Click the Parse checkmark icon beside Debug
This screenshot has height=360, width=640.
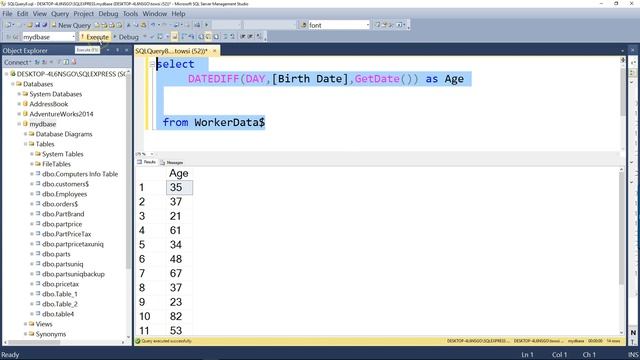coord(152,37)
